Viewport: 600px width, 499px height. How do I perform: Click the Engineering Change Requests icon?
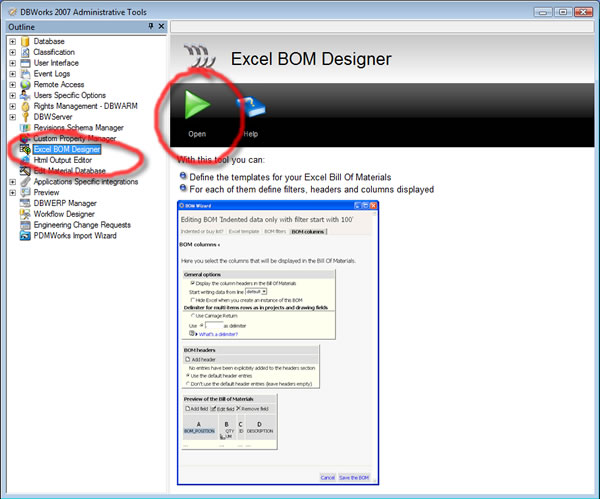tap(25, 225)
